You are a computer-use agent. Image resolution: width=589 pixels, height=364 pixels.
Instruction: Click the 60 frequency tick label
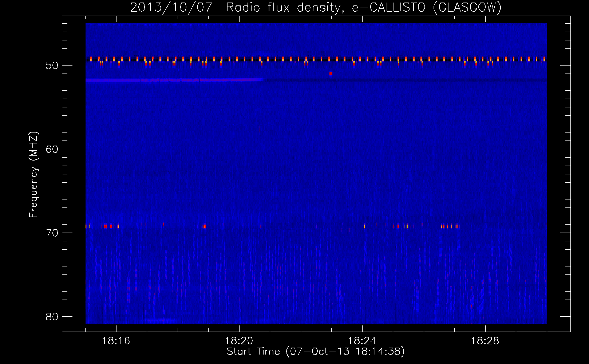pyautogui.click(x=52, y=149)
